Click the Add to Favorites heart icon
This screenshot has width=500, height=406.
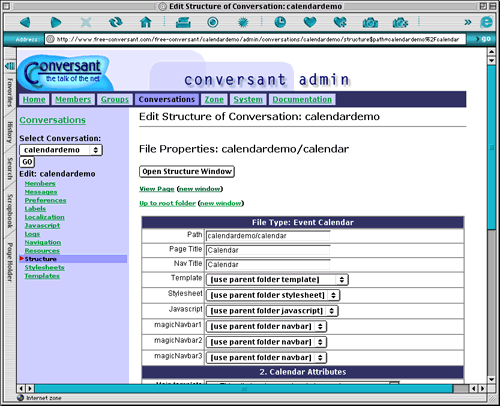[340, 22]
